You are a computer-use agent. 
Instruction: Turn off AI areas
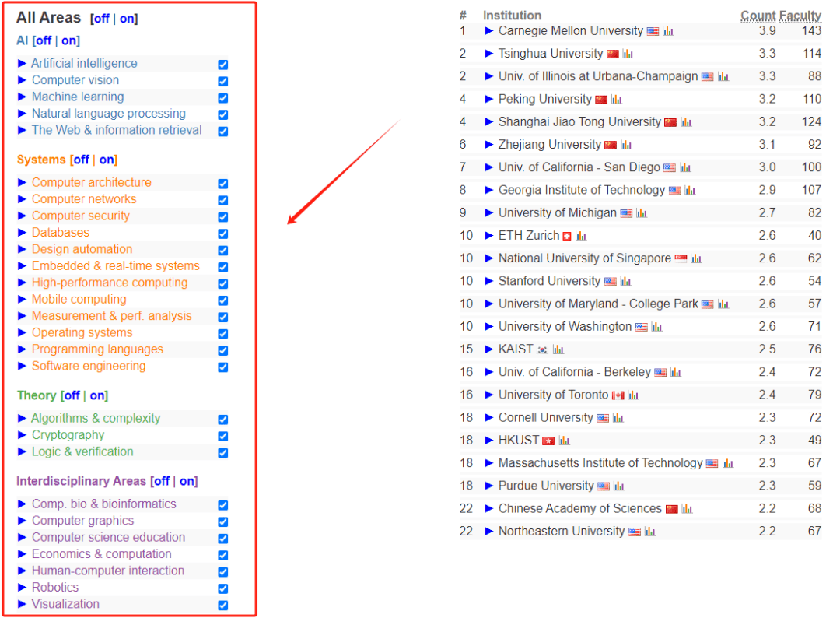[44, 40]
